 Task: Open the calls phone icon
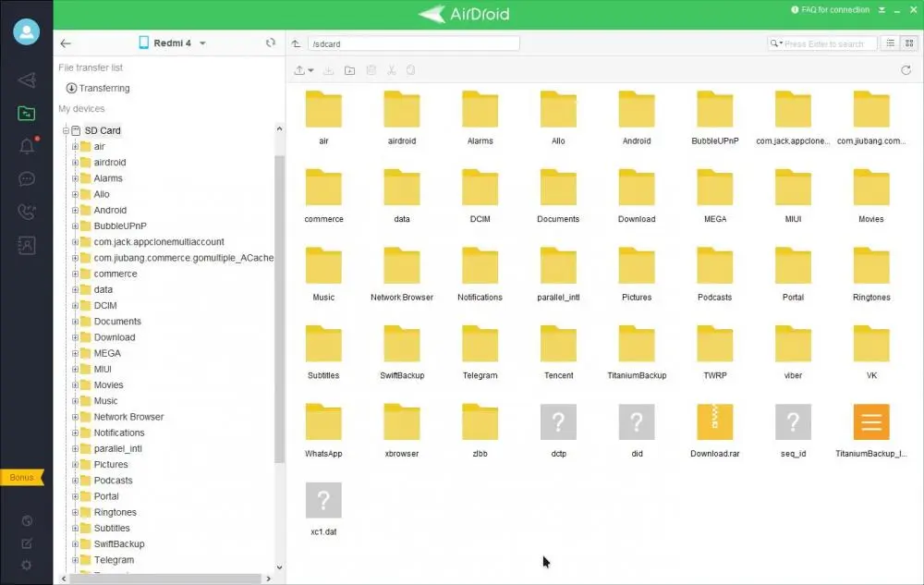27,212
